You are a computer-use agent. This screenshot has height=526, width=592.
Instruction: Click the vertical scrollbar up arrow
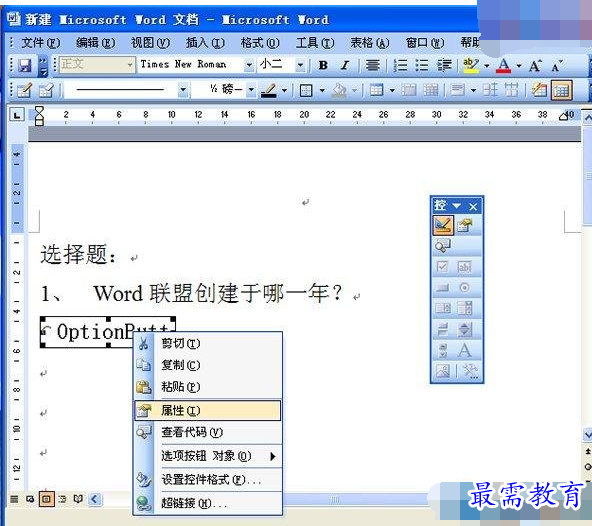click(587, 118)
